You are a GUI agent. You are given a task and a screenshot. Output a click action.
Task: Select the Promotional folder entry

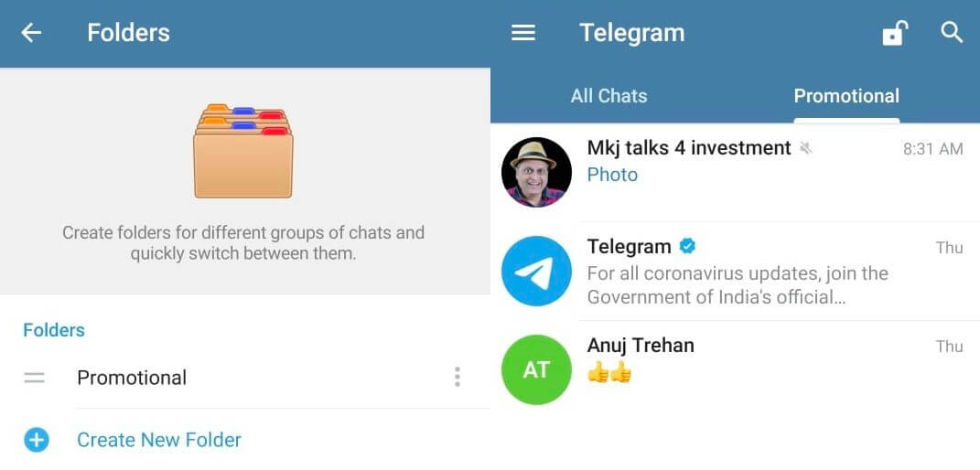click(x=245, y=377)
